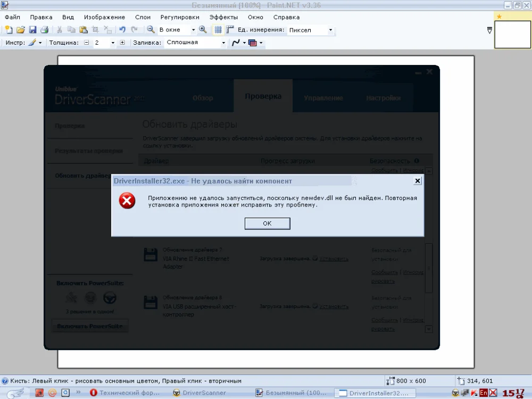The height and width of the screenshot is (399, 532).
Task: Click the help icon in status bar
Action: [x=5, y=381]
